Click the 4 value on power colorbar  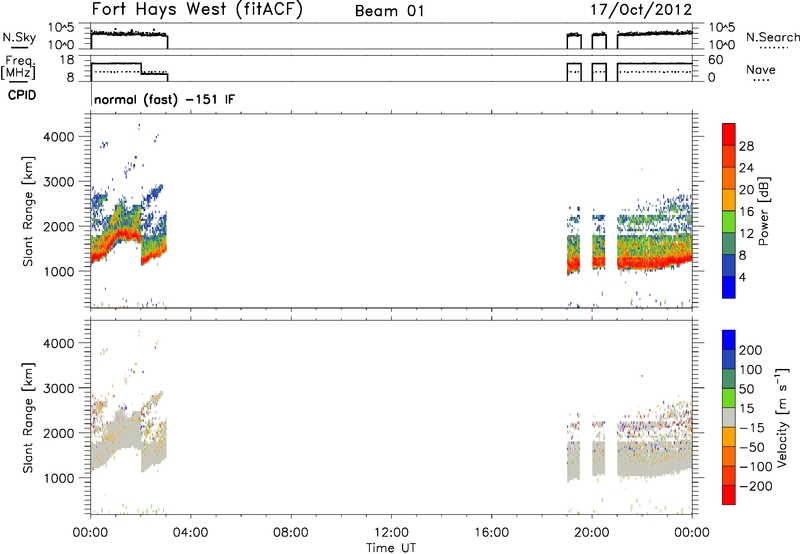742,277
